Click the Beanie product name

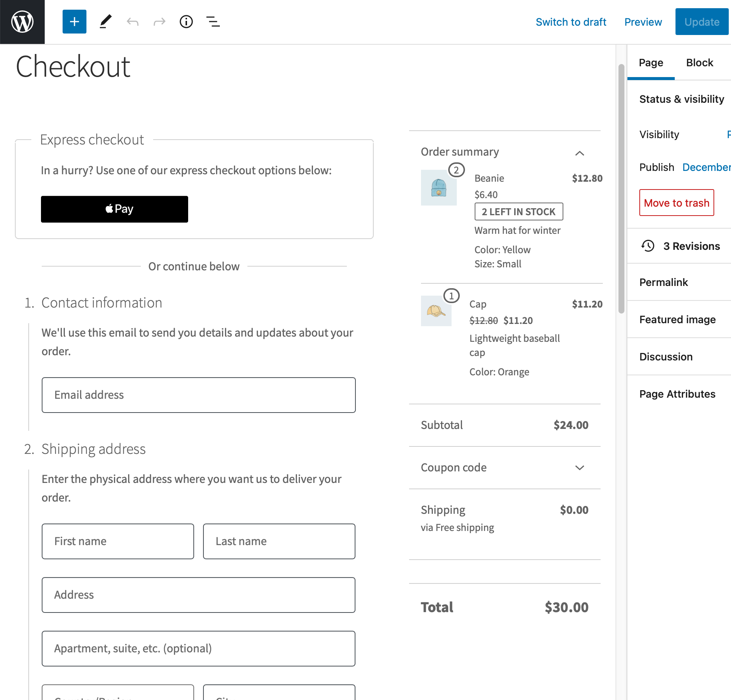[489, 178]
